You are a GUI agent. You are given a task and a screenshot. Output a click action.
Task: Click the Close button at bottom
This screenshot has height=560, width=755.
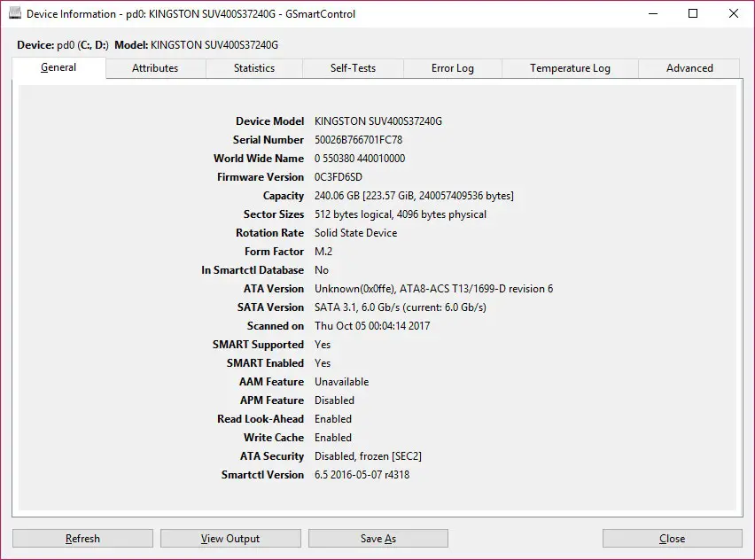[673, 539]
